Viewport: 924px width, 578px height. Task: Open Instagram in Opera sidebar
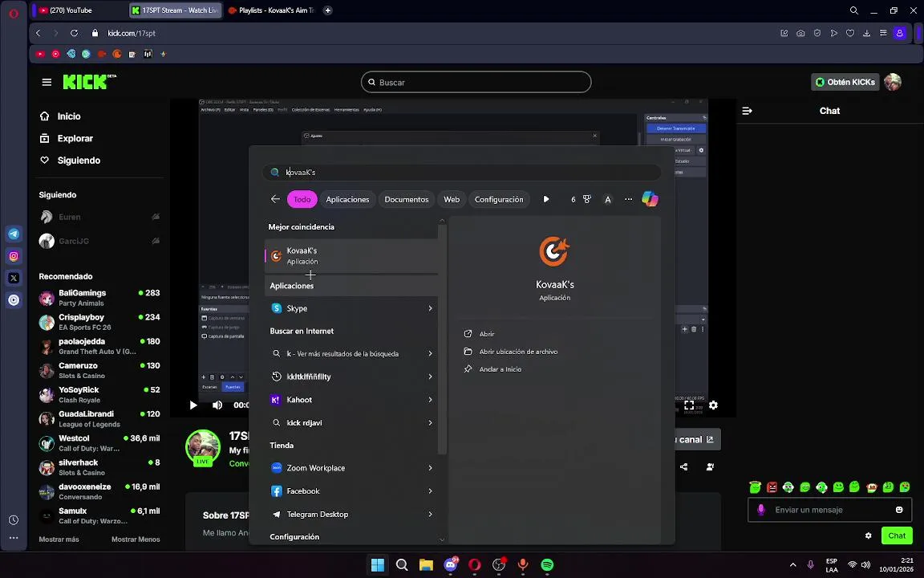click(x=14, y=256)
